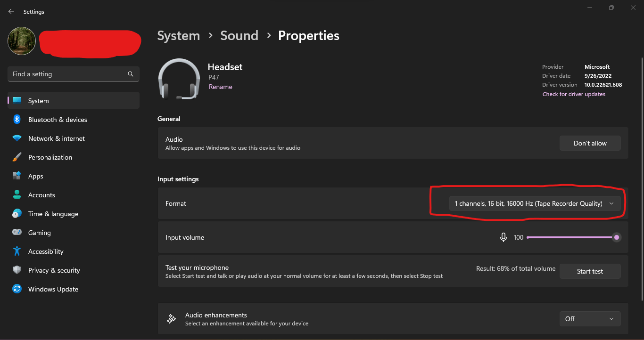Open the Privacy & security section
Image resolution: width=644 pixels, height=340 pixels.
pyautogui.click(x=54, y=270)
